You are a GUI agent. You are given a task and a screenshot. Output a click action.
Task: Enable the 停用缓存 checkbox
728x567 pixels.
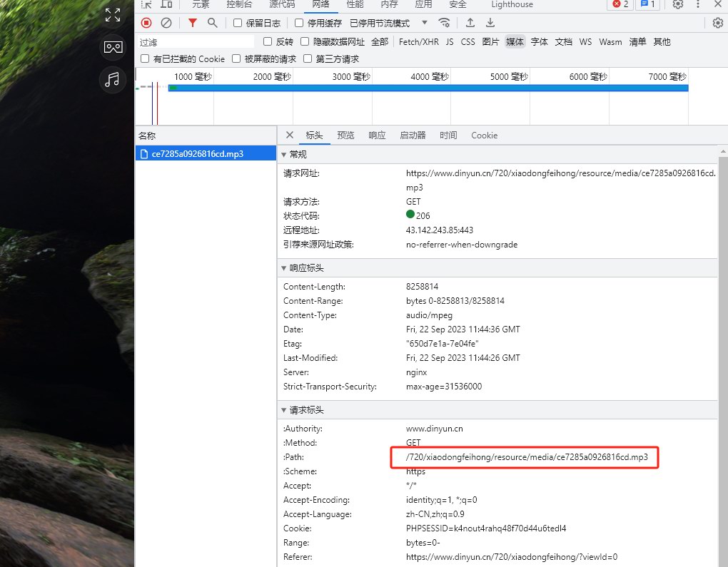298,22
